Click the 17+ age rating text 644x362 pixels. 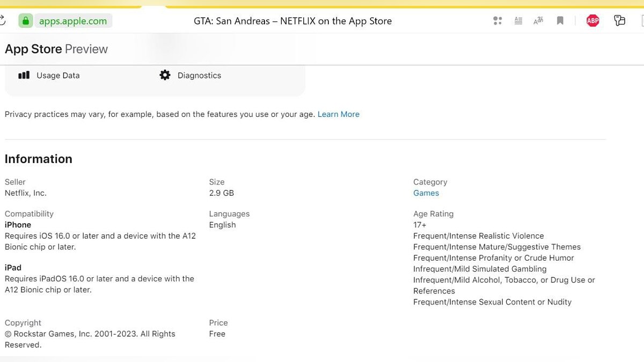point(420,225)
